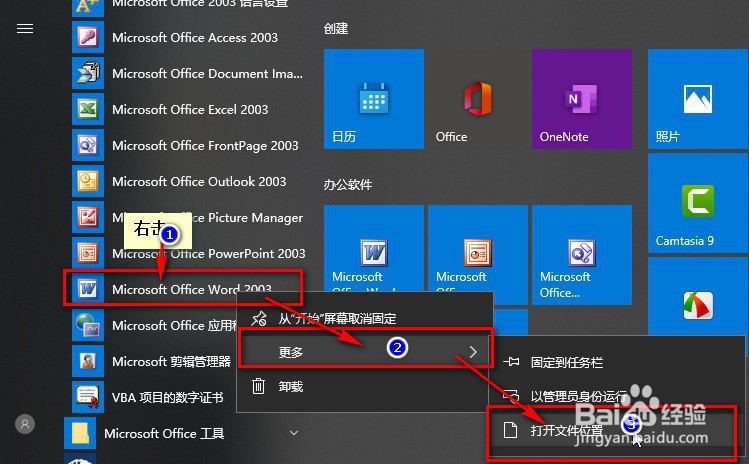Viewport: 749px width, 464px height.
Task: Open the Microsoft Office FrontPage tile
Action: coord(582,255)
